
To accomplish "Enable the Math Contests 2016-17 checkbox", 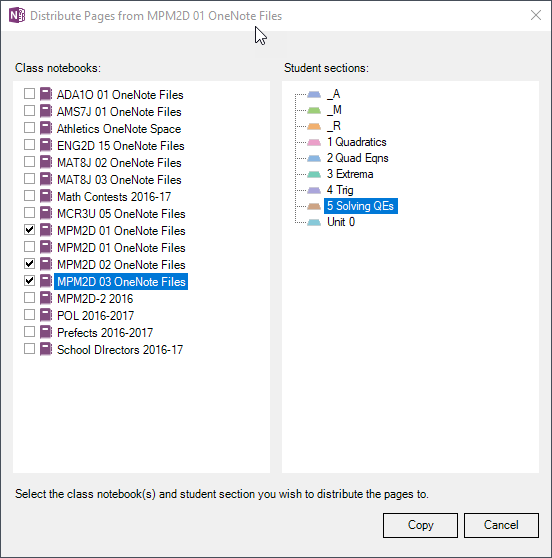I will (x=30, y=196).
